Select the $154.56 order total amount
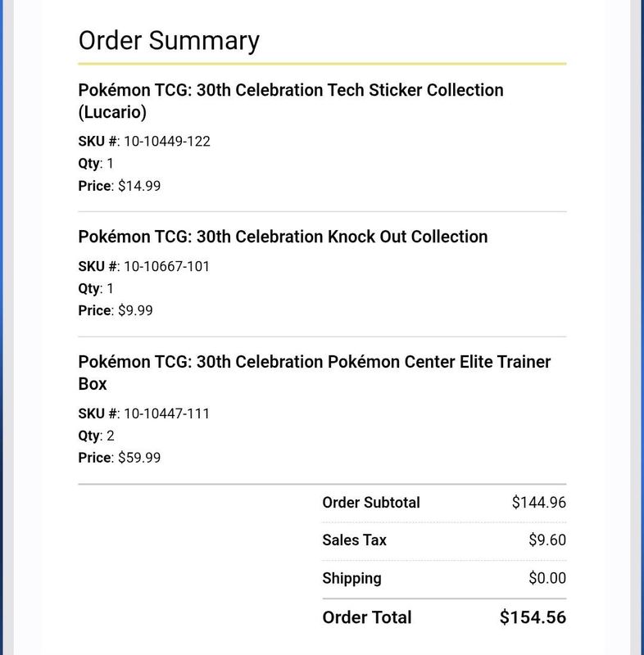 (533, 617)
